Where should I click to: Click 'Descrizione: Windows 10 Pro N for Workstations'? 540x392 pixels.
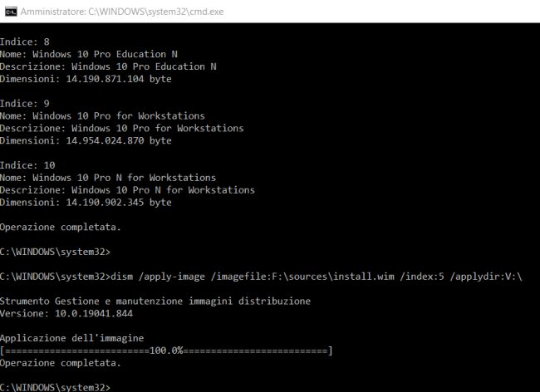click(127, 190)
